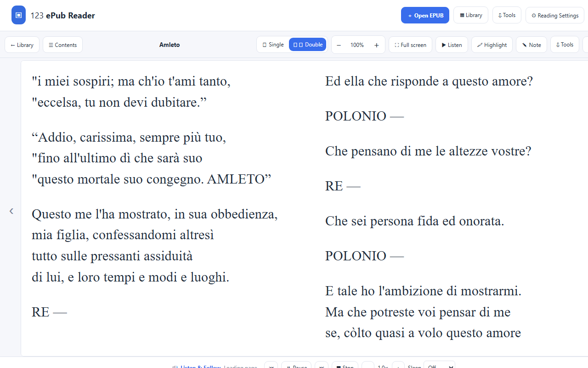The height and width of the screenshot is (368, 588).
Task: Click the line "Che pensano di me le altezze vostre?"
Action: tap(428, 151)
